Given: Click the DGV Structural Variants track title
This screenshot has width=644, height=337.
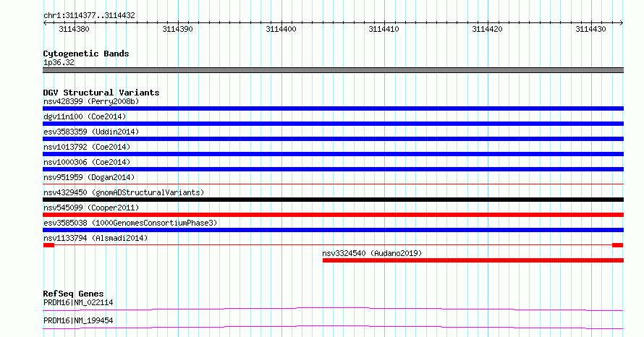Looking at the screenshot, I should tap(101, 93).
